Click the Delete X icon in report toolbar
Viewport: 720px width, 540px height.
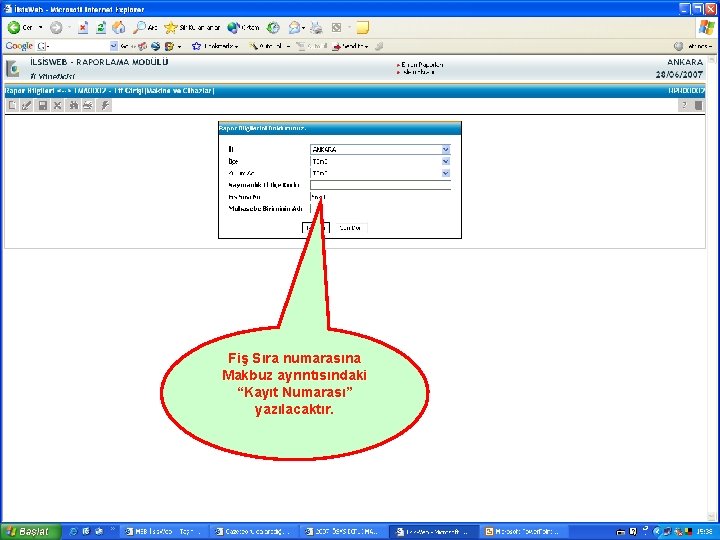(x=57, y=106)
